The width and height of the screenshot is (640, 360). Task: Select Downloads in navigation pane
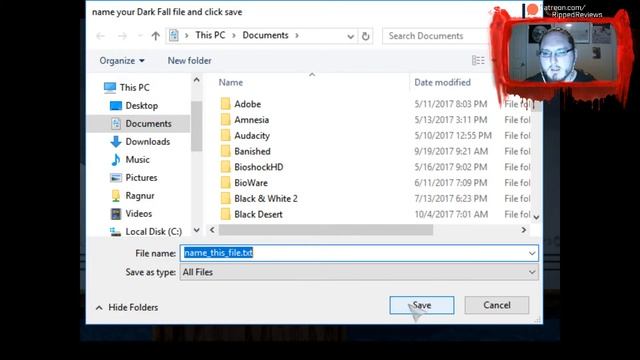tap(148, 142)
